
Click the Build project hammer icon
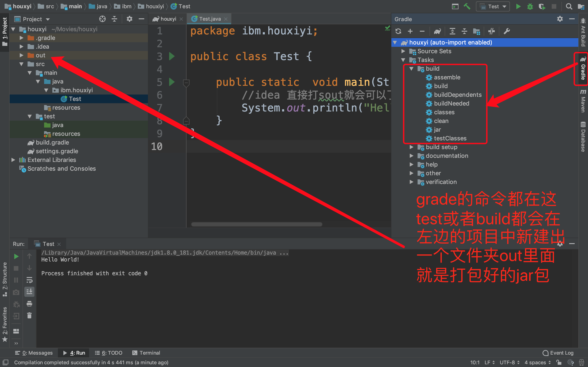pos(467,7)
